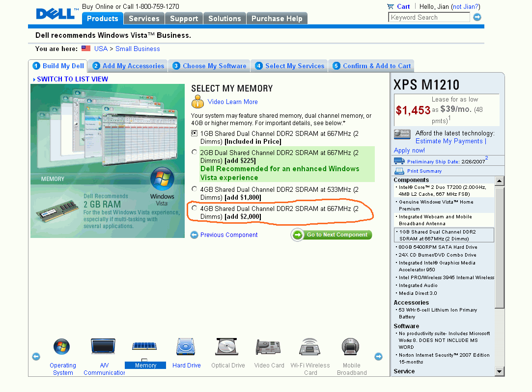This screenshot has height=392, width=532.
Task: Submit keyword search with arrow button
Action: tap(477, 17)
